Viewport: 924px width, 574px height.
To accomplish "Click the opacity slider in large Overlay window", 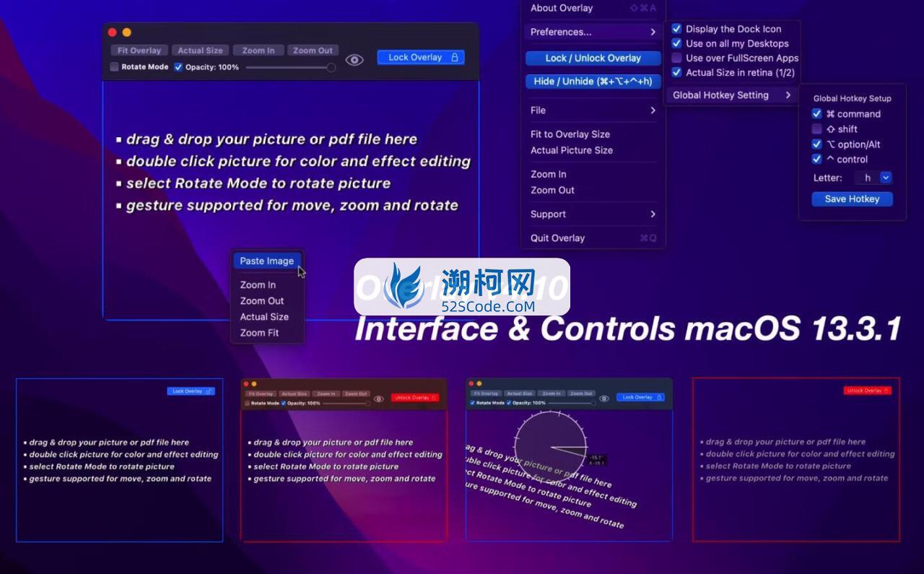I will [290, 67].
